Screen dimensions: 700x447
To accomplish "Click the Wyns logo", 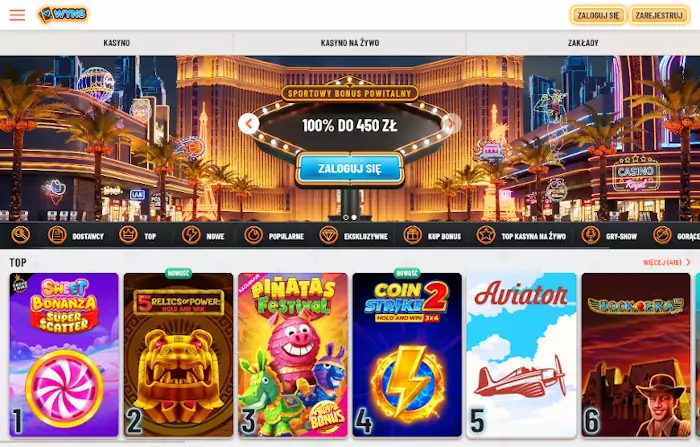I will [x=63, y=15].
